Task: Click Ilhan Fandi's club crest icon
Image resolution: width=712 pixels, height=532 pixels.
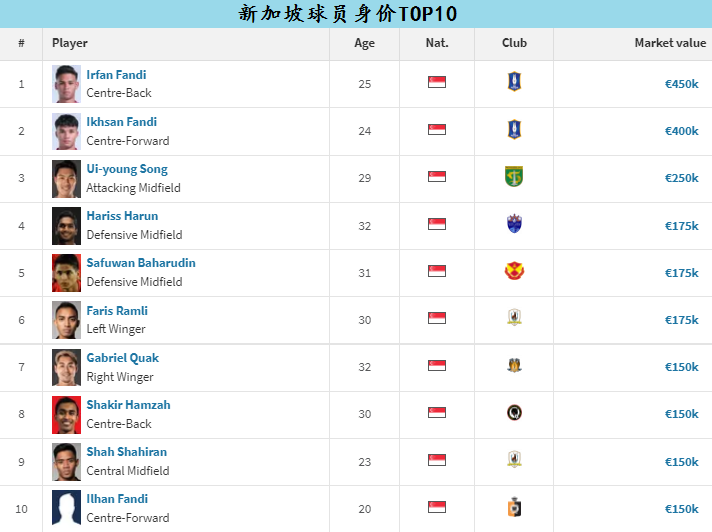Action: [x=514, y=507]
